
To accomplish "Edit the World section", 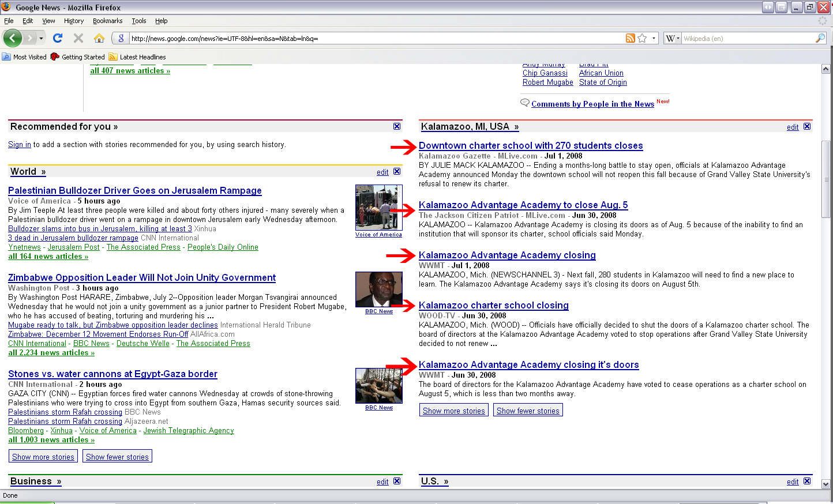I will (x=382, y=172).
